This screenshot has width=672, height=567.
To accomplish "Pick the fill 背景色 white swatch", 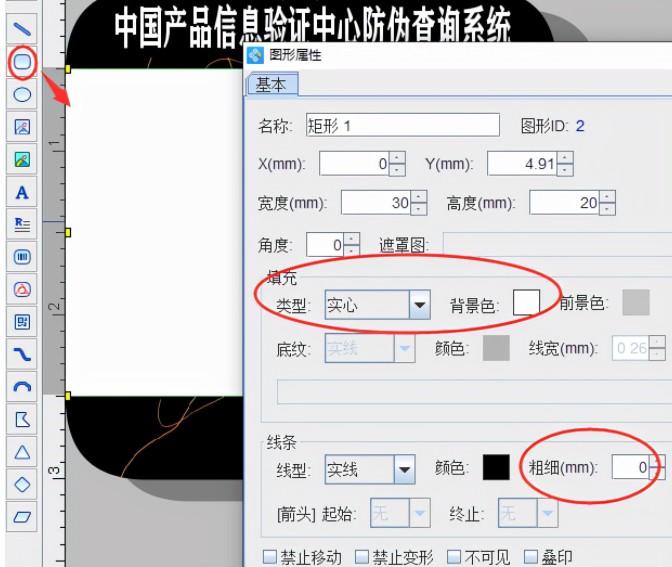I will click(526, 303).
